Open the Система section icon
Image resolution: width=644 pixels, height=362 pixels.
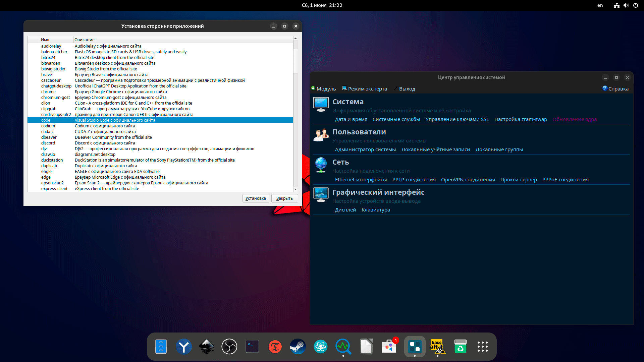[x=321, y=104]
